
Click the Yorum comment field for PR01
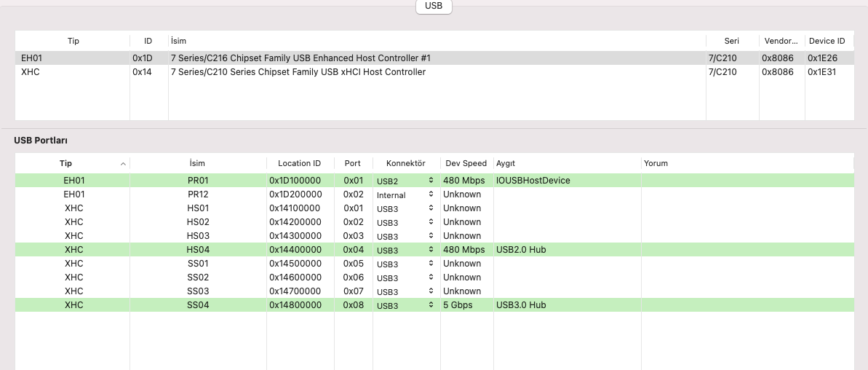point(746,181)
